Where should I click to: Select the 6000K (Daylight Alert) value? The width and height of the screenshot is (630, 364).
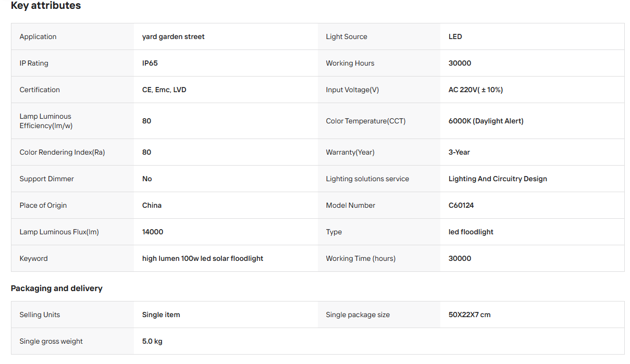pyautogui.click(x=486, y=121)
